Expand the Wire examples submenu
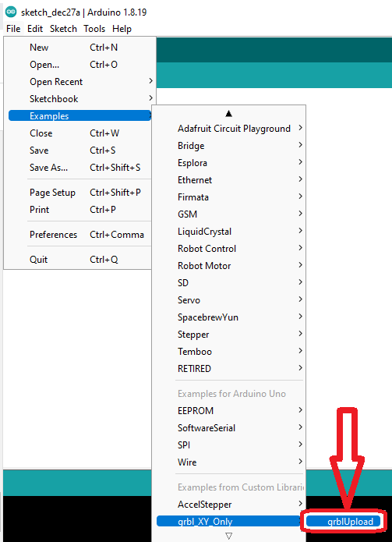 pyautogui.click(x=230, y=462)
